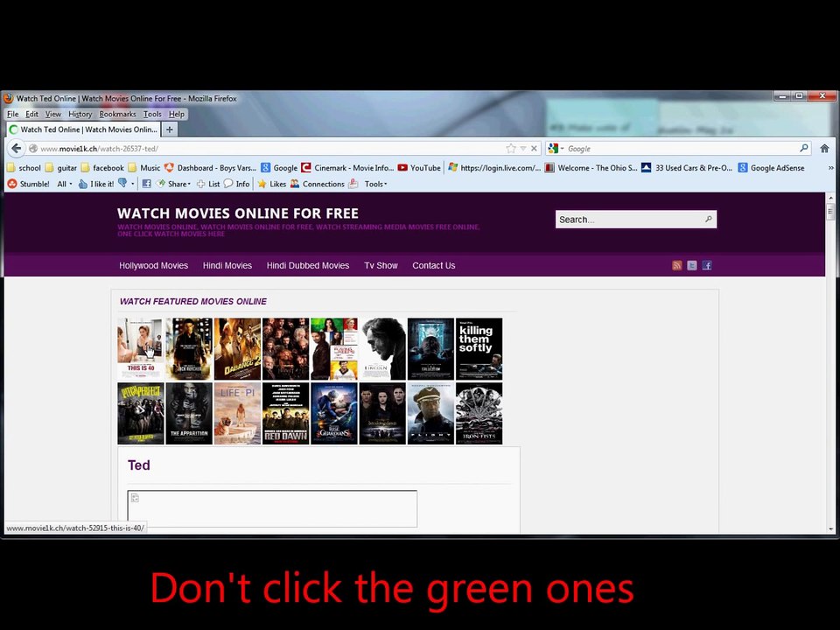Open the guitar bookmarks folder
This screenshot has height=630, width=840.
coord(61,168)
